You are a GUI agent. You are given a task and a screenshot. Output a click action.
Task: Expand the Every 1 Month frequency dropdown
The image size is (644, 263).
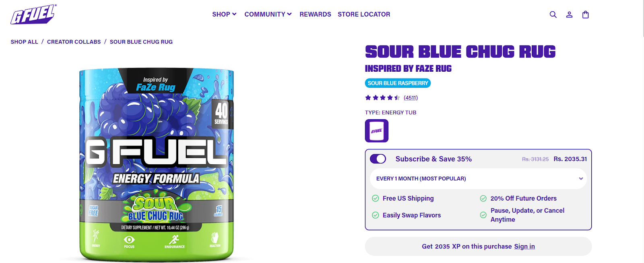[478, 178]
